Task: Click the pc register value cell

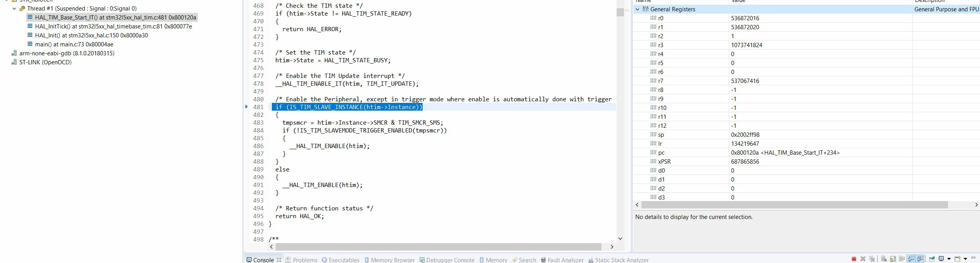Action: tap(820, 153)
